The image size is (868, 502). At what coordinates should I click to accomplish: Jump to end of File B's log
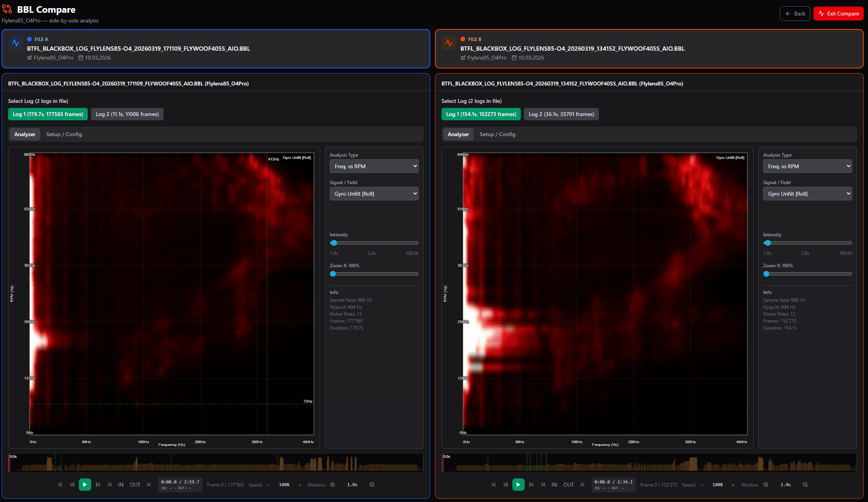[x=543, y=485]
